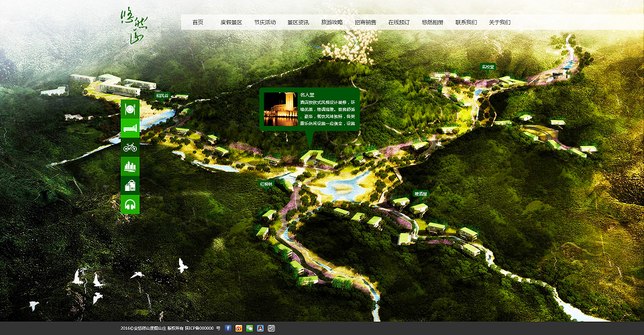The height and width of the screenshot is (335, 644).
Task: Click the QQ penguin icon in footer
Action: [260, 328]
